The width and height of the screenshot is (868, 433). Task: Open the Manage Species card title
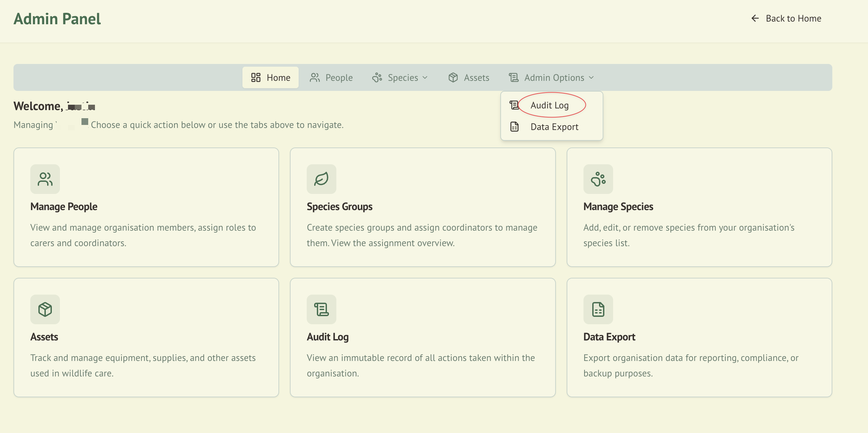click(x=618, y=206)
